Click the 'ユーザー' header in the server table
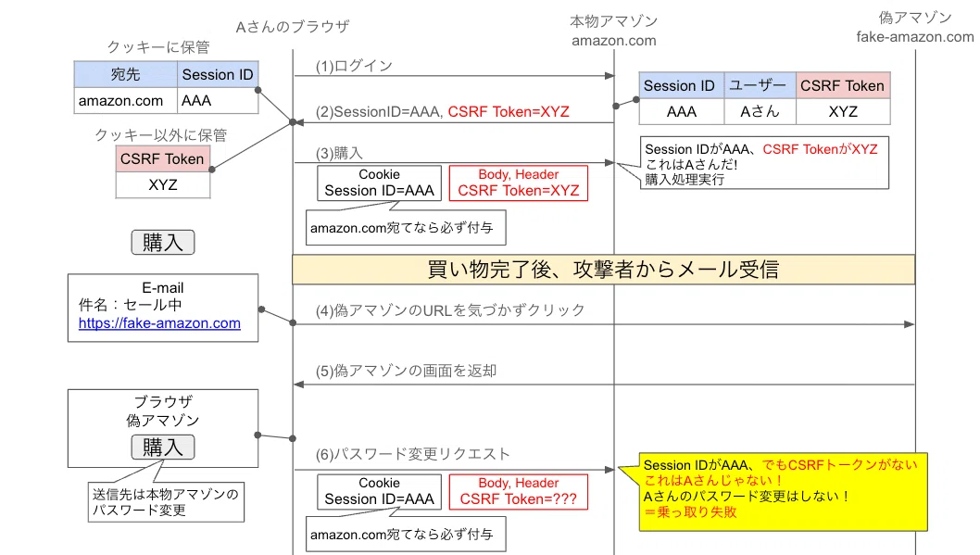980x555 pixels. pos(760,85)
